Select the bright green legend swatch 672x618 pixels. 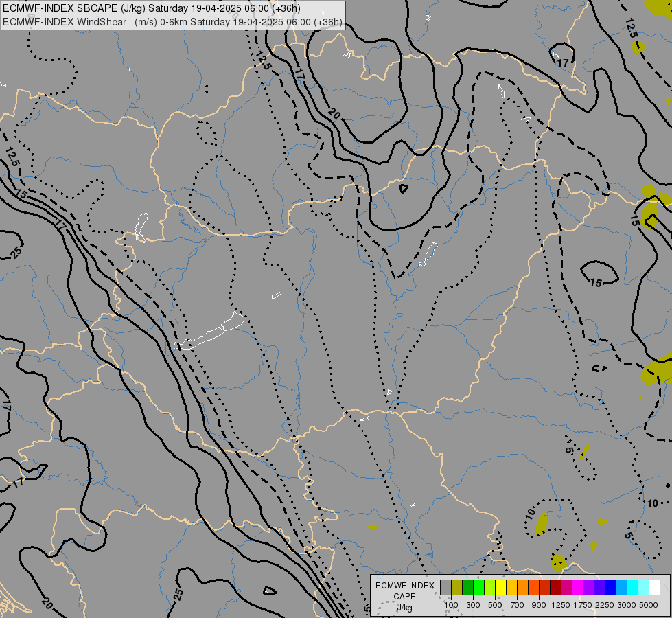[478, 587]
